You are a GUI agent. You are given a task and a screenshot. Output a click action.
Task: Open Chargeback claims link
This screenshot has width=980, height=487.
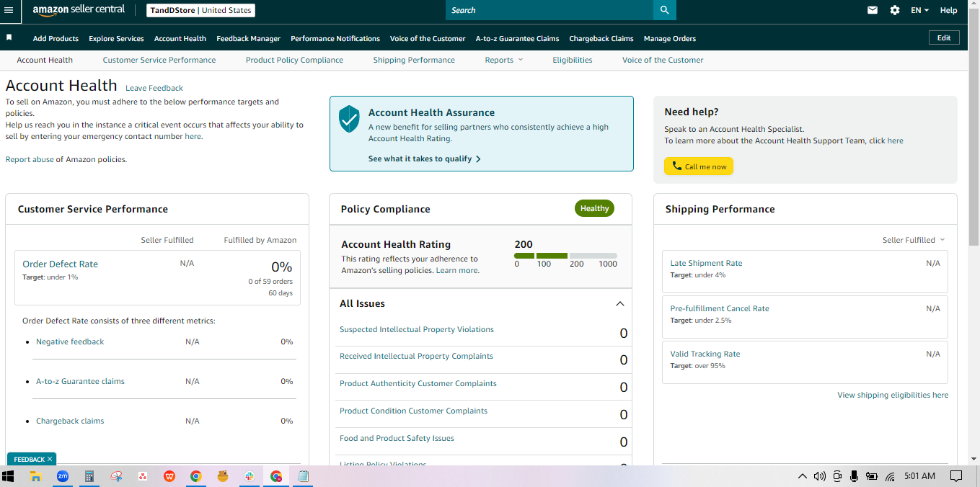click(x=70, y=421)
